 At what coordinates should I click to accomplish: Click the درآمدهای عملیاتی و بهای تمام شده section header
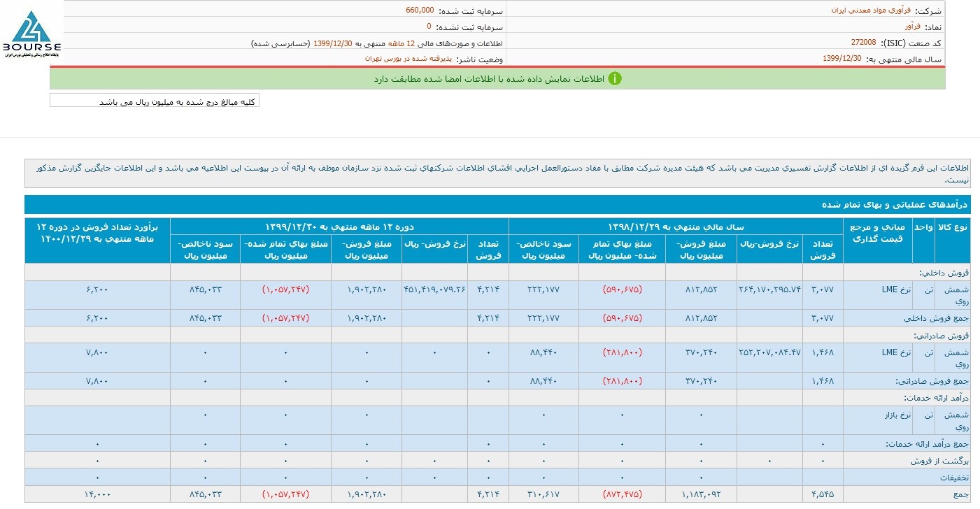(894, 205)
